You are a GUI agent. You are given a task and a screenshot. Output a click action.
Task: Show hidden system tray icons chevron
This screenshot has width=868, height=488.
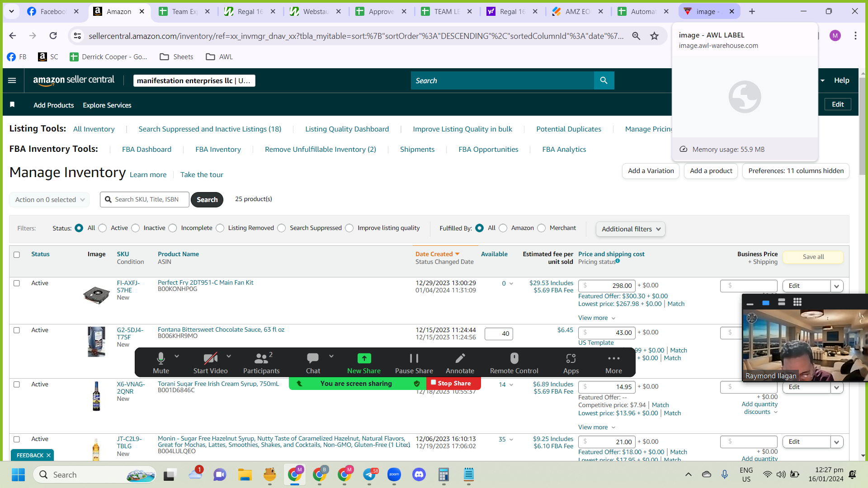[688, 474]
